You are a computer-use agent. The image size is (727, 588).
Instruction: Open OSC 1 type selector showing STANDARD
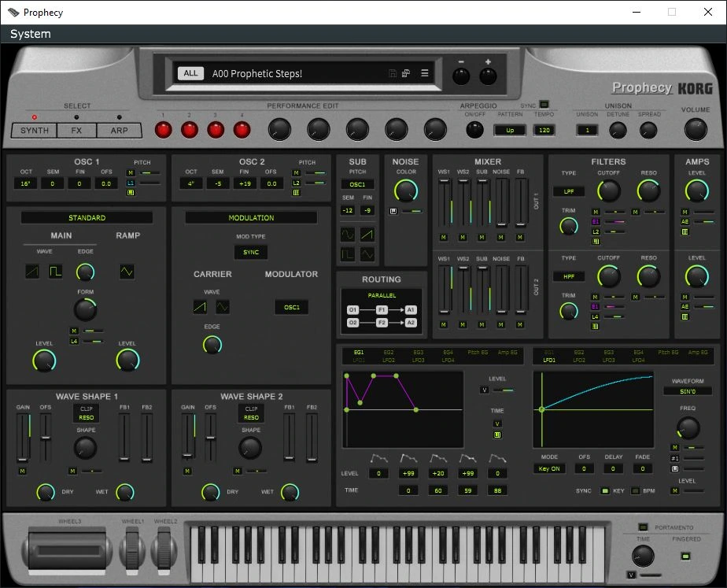click(87, 217)
